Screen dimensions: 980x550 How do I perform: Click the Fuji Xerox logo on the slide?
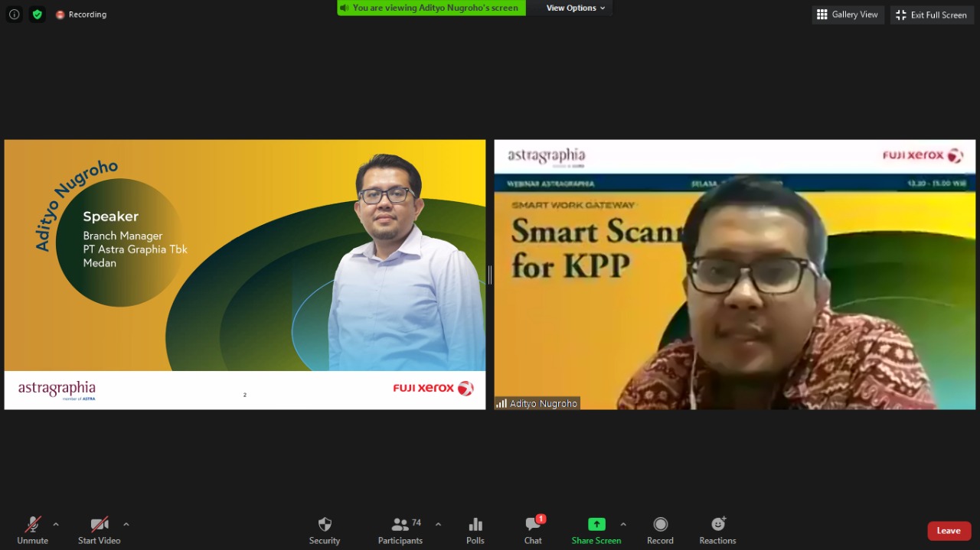(x=433, y=389)
